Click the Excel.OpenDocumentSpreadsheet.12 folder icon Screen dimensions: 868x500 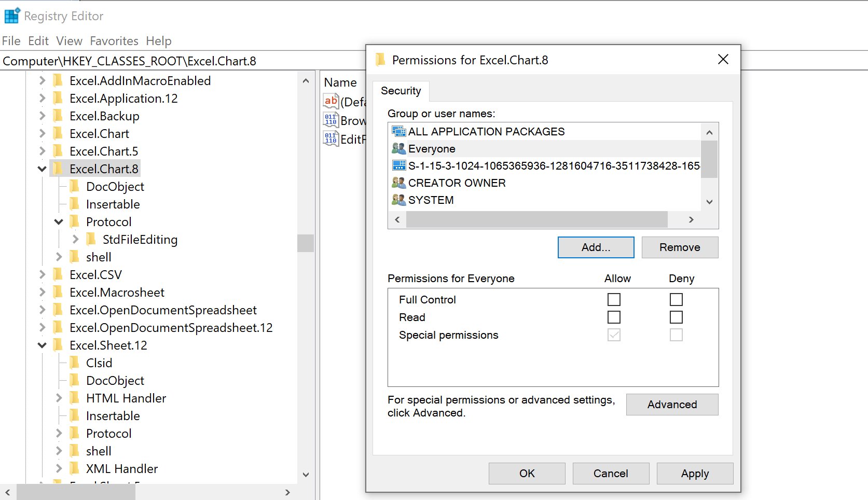click(x=58, y=327)
